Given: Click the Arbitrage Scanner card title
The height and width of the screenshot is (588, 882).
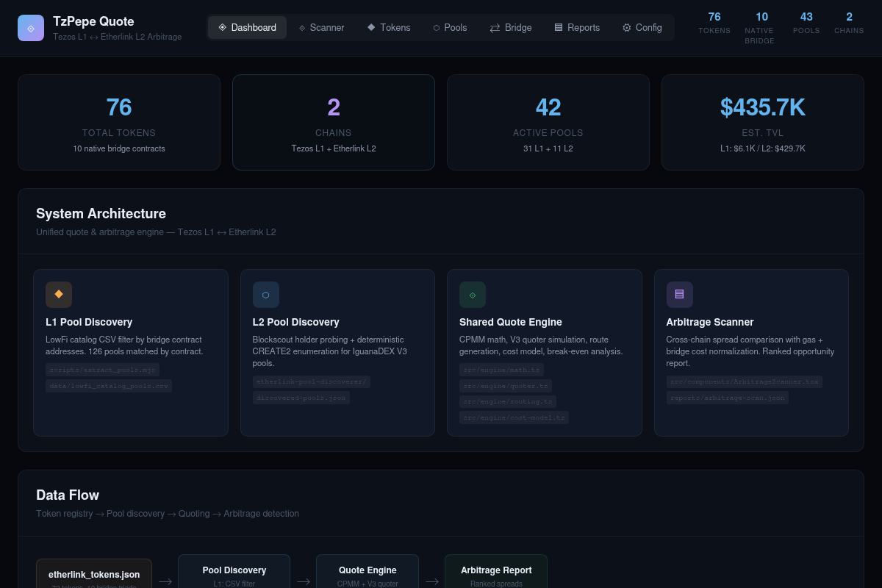Looking at the screenshot, I should pyautogui.click(x=710, y=322).
